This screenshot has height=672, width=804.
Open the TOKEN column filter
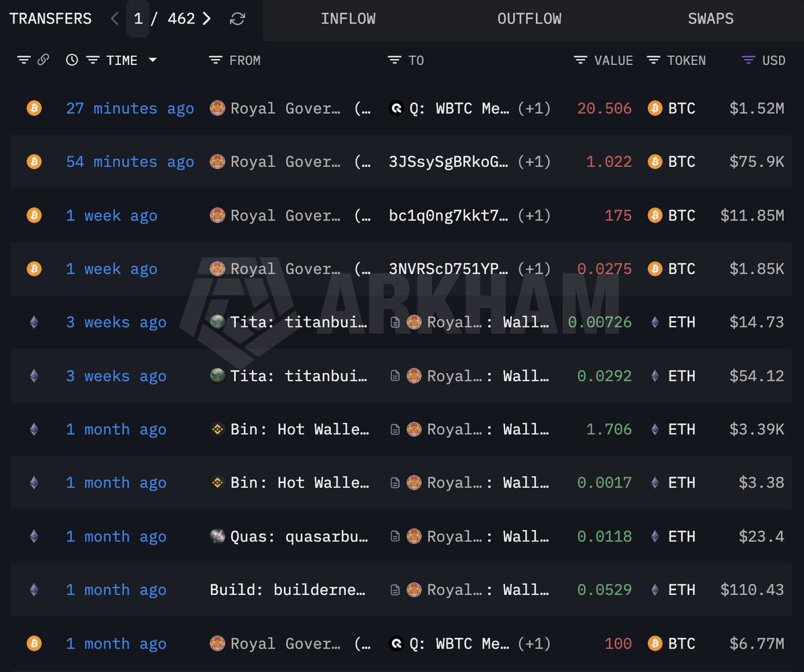pyautogui.click(x=653, y=60)
